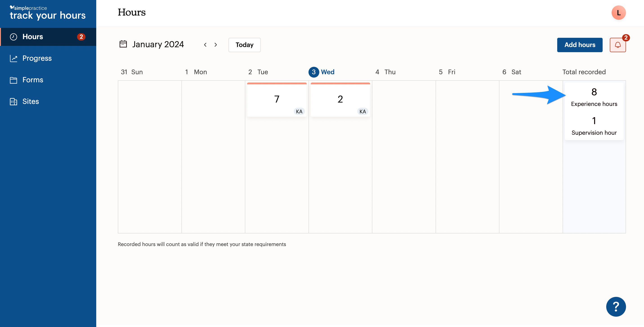Select the 5 Fri column header

[x=447, y=72]
